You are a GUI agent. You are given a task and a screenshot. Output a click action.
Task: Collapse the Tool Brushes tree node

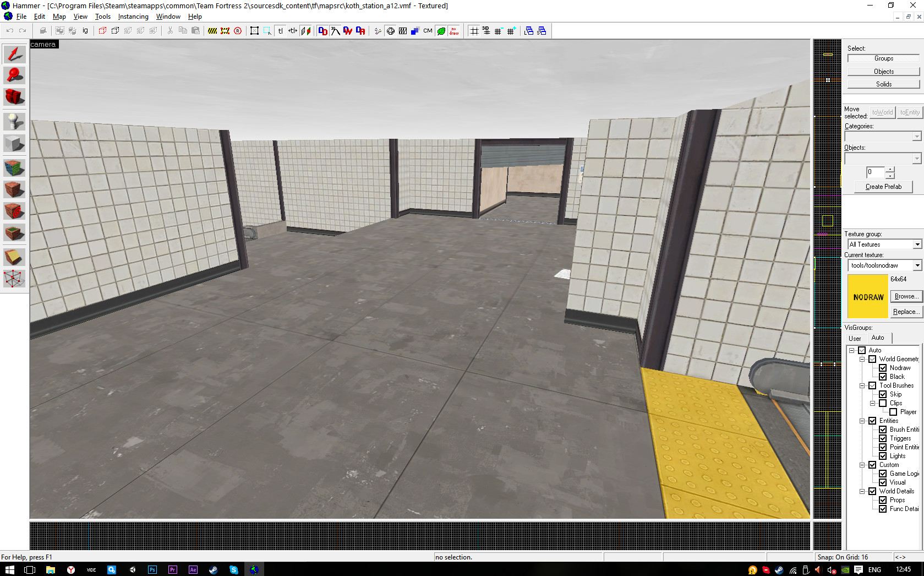862,385
